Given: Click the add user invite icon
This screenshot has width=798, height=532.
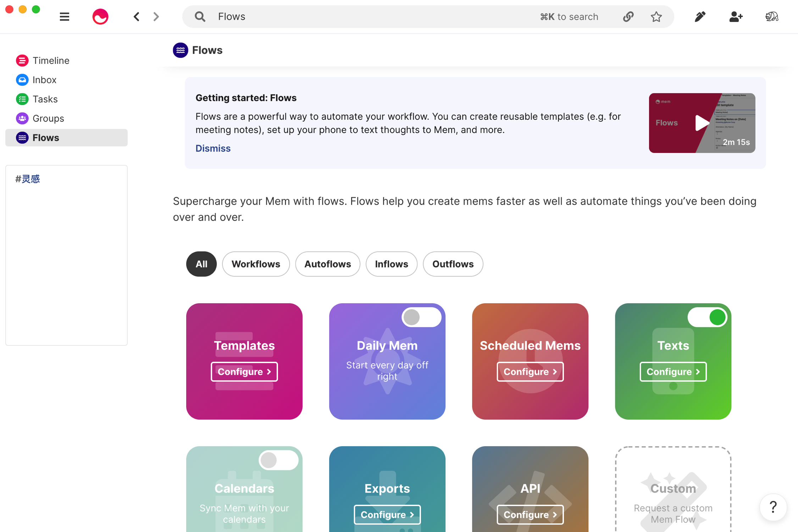Looking at the screenshot, I should click(x=736, y=17).
